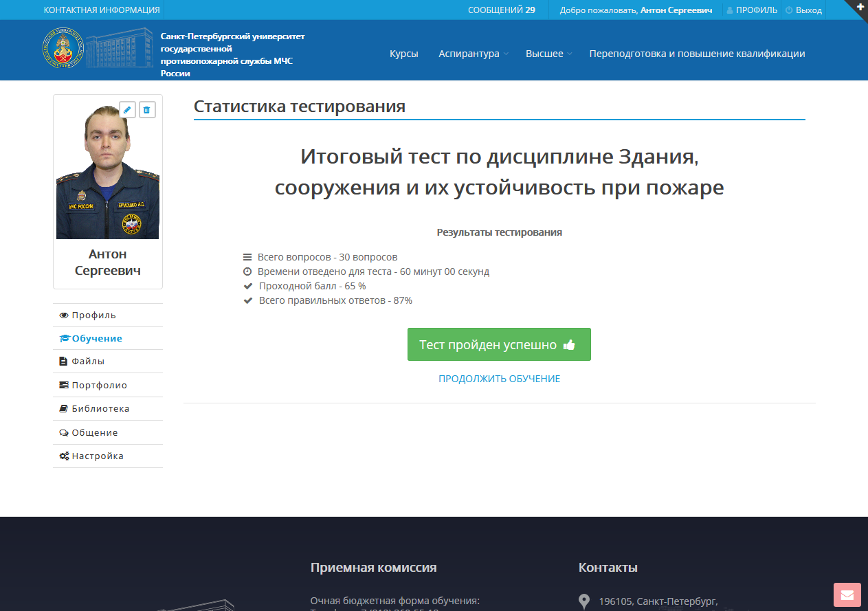Viewport: 868px width, 611px height.
Task: Go to Общение in sidebar
Action: click(x=95, y=432)
